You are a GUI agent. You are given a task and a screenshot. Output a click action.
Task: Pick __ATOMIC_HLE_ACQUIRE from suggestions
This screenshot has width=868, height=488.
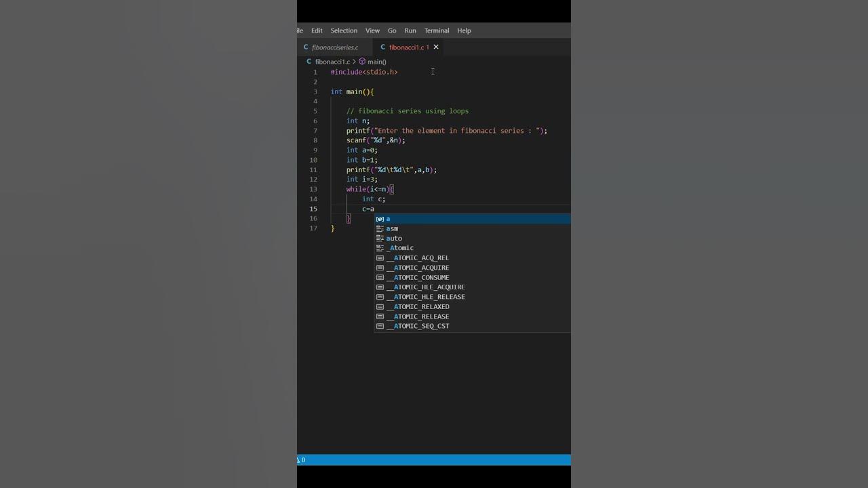[473, 287]
